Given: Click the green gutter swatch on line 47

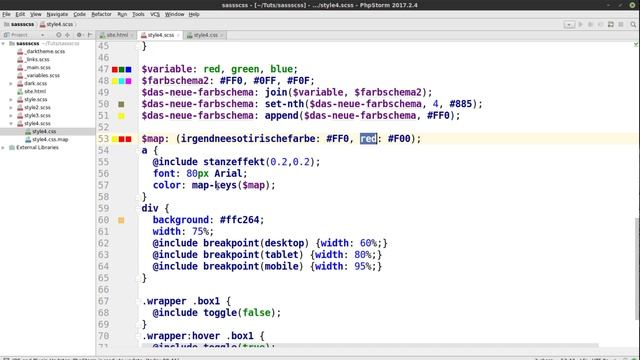Looking at the screenshot, I should click(x=122, y=69).
